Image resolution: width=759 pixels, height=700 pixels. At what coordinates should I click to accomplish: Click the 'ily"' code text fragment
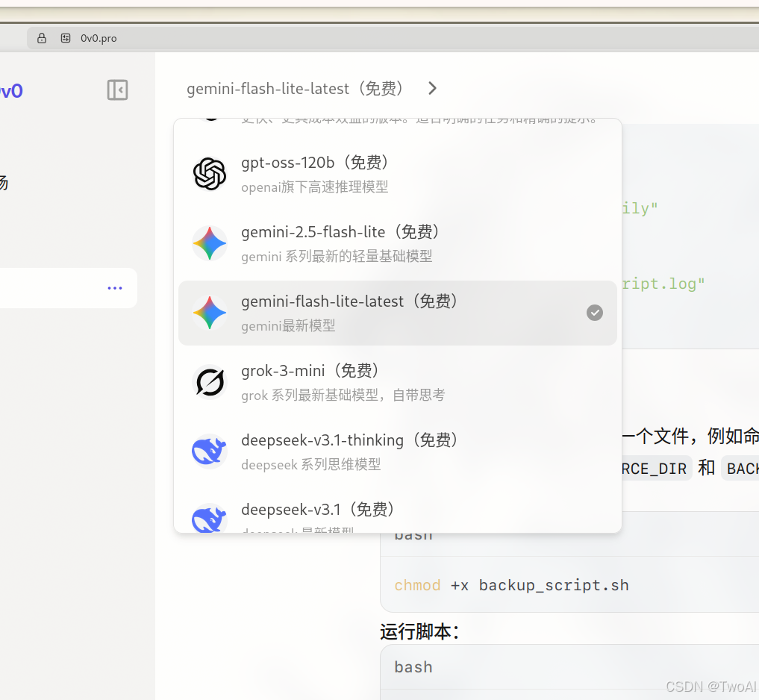tap(640, 209)
